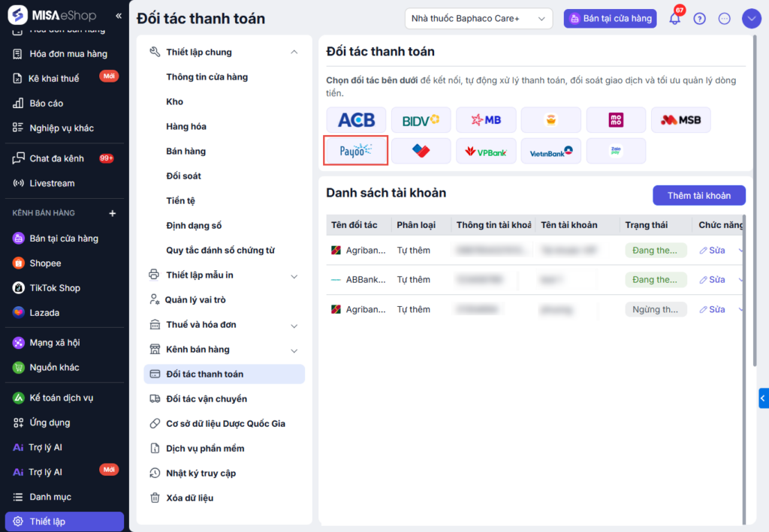Screen dimensions: 769x532
Task: Open the more options ellipsis icon
Action: 725,19
